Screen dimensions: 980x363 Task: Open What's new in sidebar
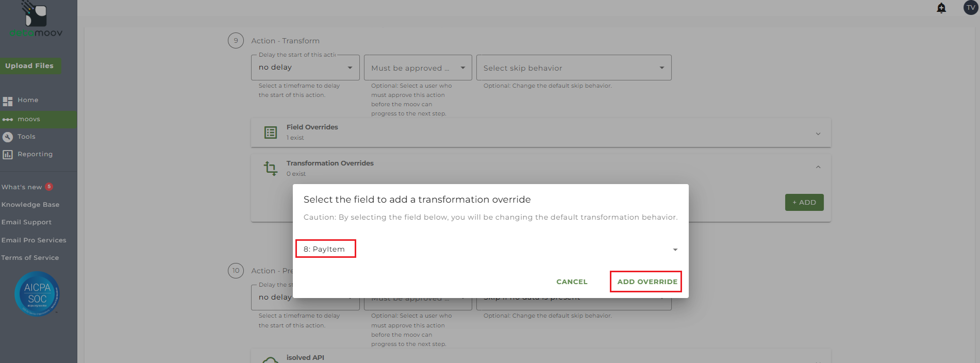(x=22, y=187)
